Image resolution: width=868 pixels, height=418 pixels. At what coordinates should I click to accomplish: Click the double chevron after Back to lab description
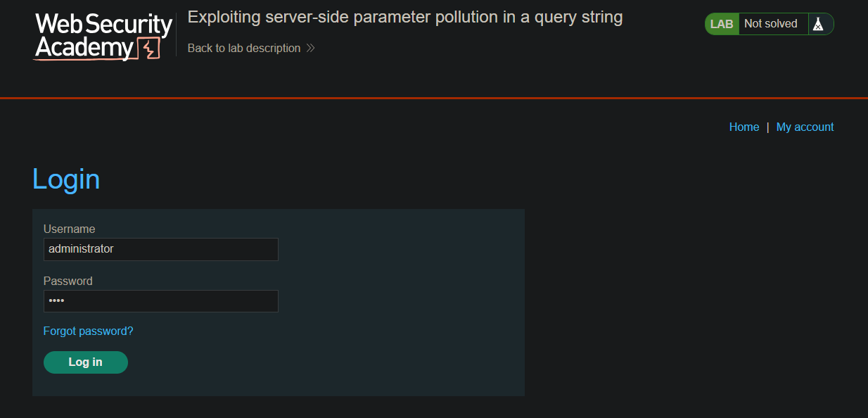tap(311, 48)
